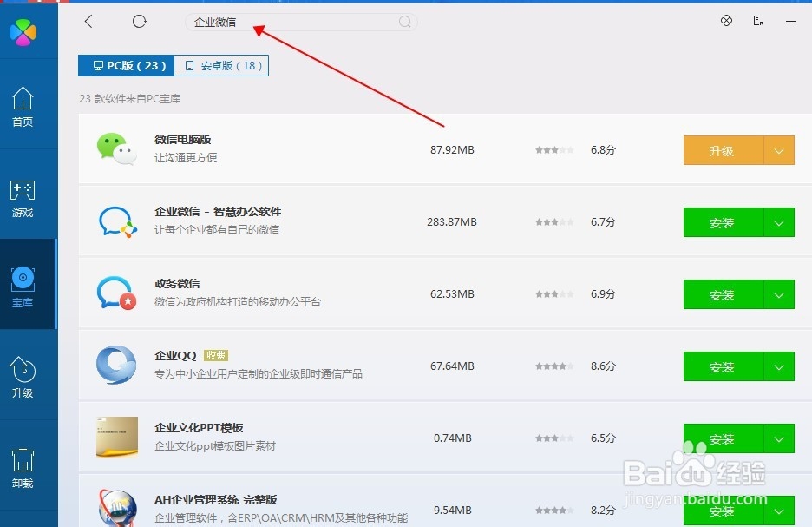Click the 企业微信 app icon
The width and height of the screenshot is (812, 527).
point(118,221)
